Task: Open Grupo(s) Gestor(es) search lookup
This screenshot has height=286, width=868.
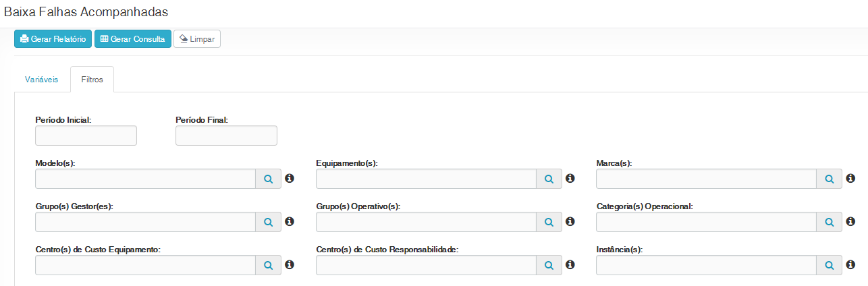Action: (268, 222)
